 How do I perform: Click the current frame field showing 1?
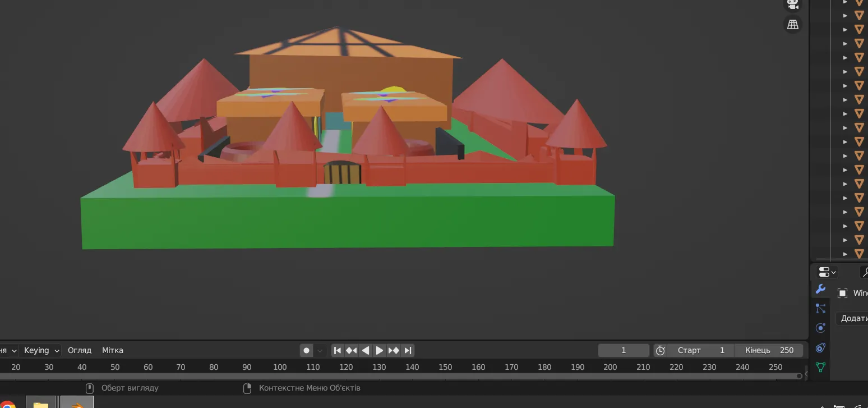624,350
